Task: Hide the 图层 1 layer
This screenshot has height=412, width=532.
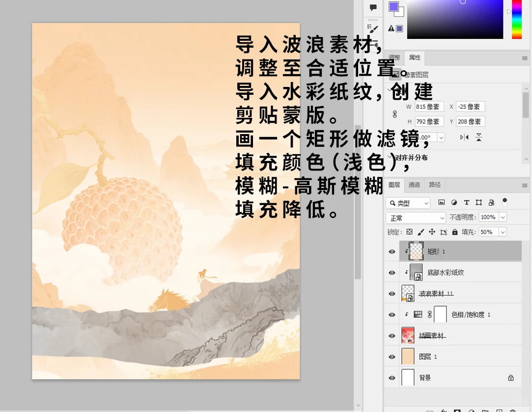Action: tap(392, 357)
